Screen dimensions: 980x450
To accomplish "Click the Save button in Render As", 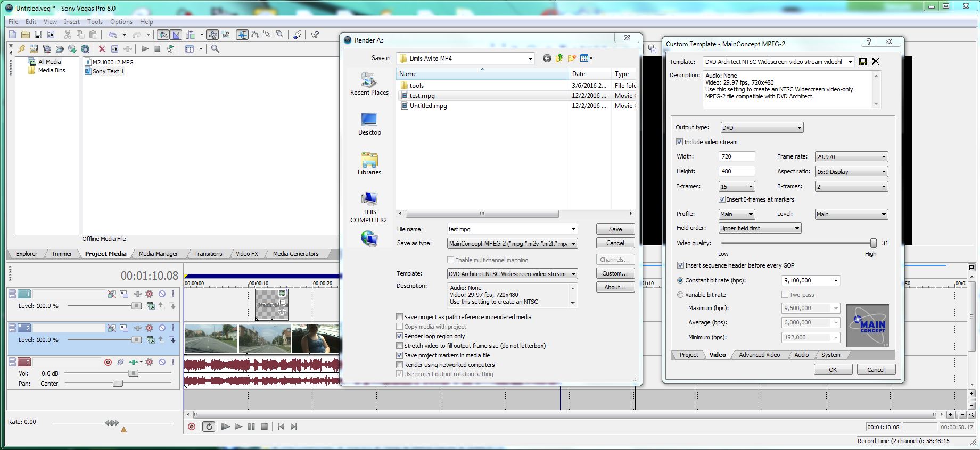I will tap(615, 229).
